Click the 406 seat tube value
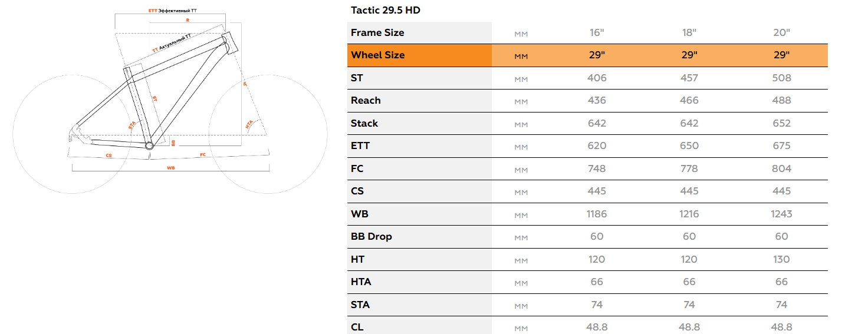The image size is (868, 334). (x=597, y=78)
